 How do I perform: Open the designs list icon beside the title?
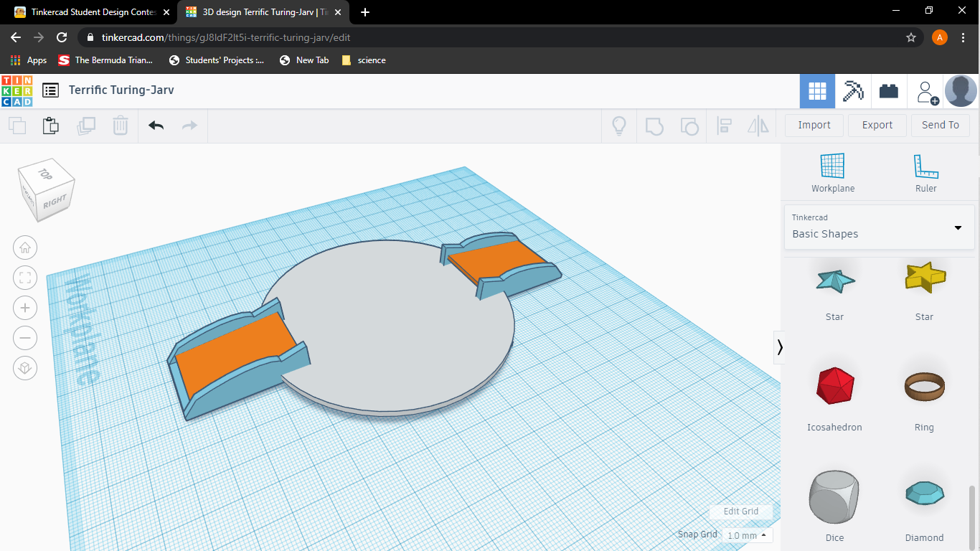tap(50, 90)
